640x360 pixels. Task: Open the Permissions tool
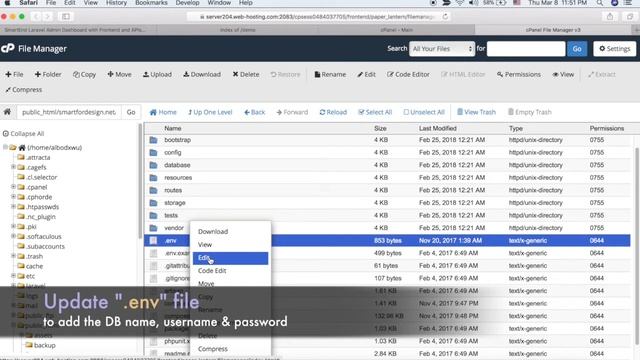[x=518, y=74]
